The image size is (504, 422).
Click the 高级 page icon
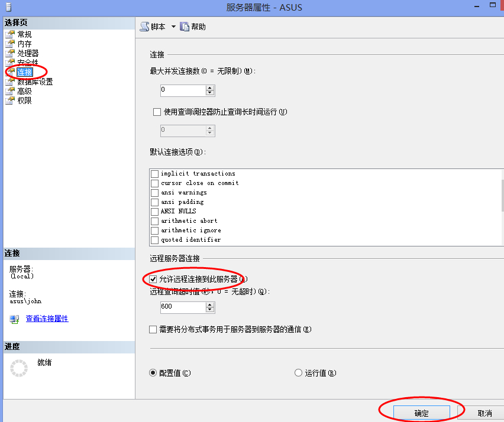(x=10, y=92)
